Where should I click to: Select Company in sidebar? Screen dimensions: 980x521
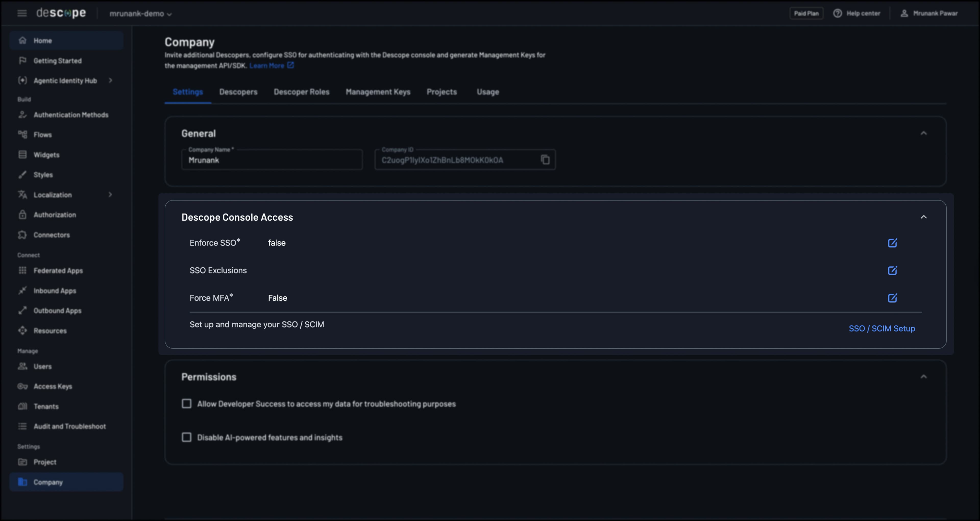click(x=66, y=482)
